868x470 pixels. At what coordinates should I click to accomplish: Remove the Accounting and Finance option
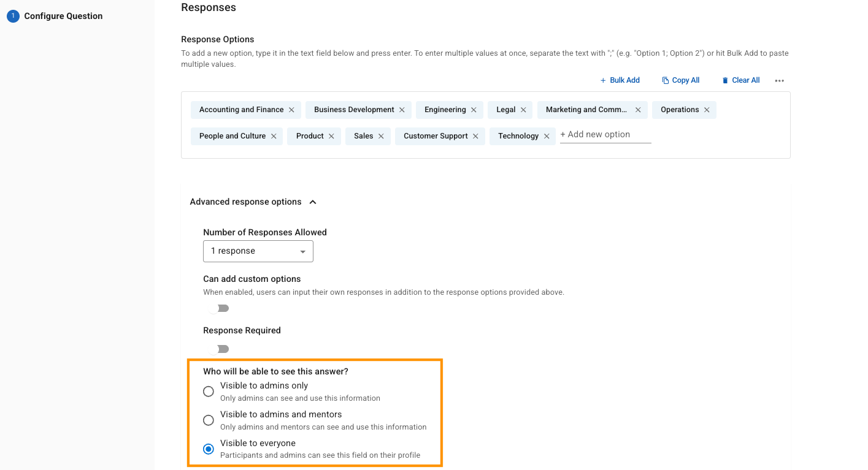coord(291,110)
